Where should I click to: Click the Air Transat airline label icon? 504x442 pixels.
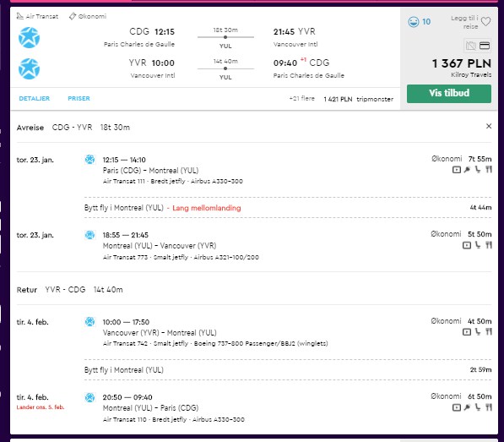point(20,16)
